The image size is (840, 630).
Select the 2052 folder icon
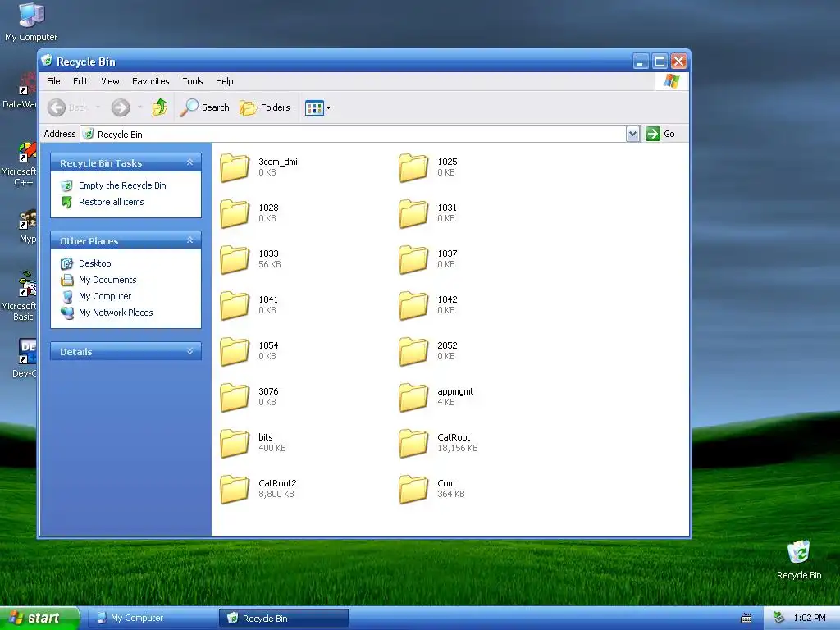click(x=413, y=351)
